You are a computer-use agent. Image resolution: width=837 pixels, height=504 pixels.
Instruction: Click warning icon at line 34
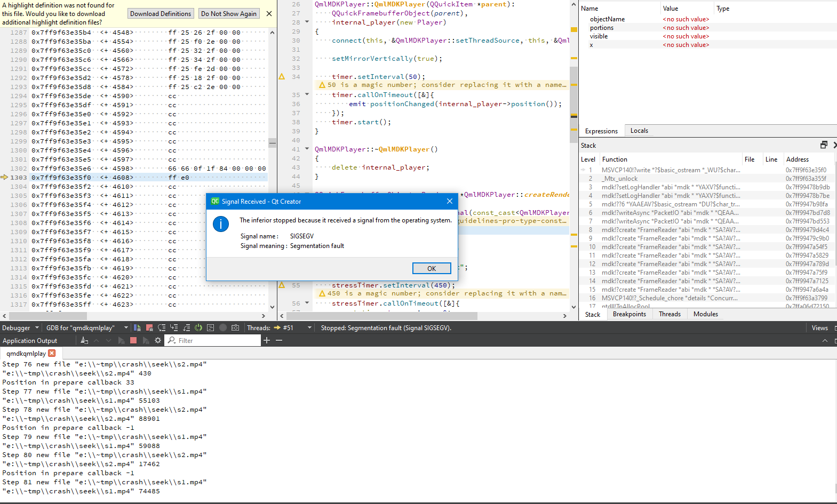[282, 77]
